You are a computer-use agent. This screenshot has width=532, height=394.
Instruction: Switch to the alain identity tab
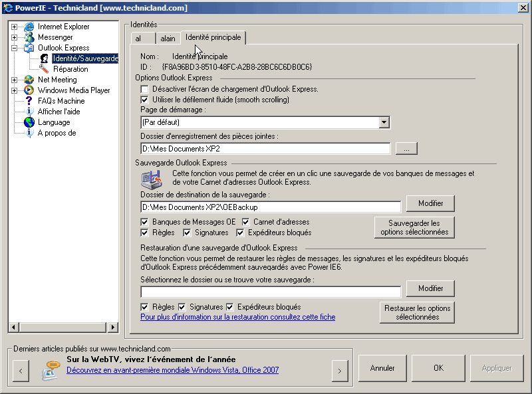pyautogui.click(x=168, y=39)
